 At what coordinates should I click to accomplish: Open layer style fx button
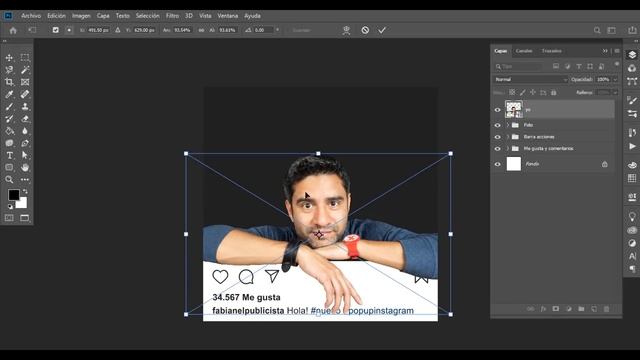tap(543, 309)
